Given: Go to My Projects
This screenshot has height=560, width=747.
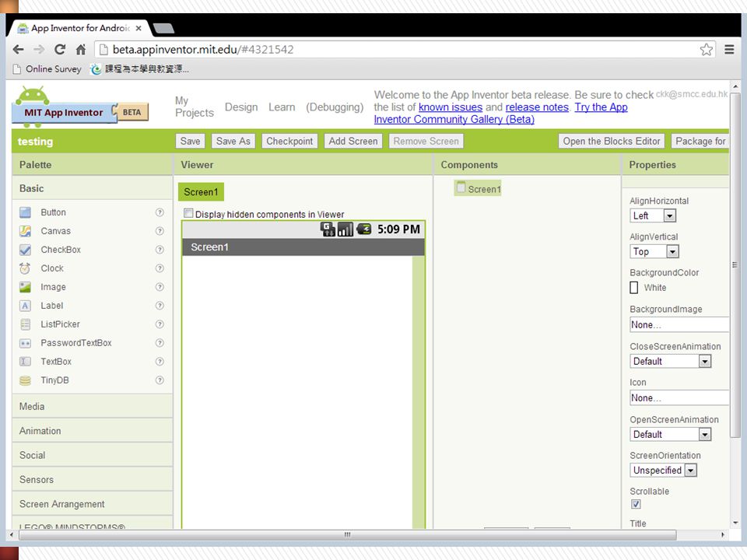Looking at the screenshot, I should click(x=194, y=107).
